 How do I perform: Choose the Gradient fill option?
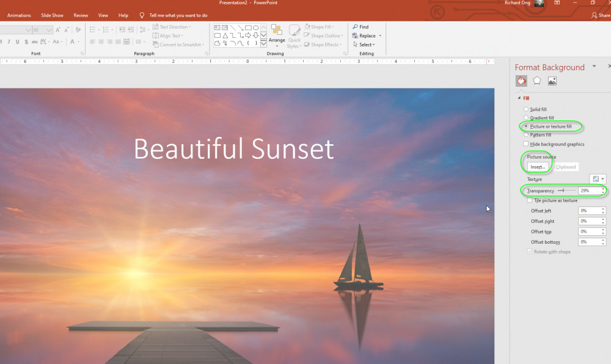(x=526, y=118)
